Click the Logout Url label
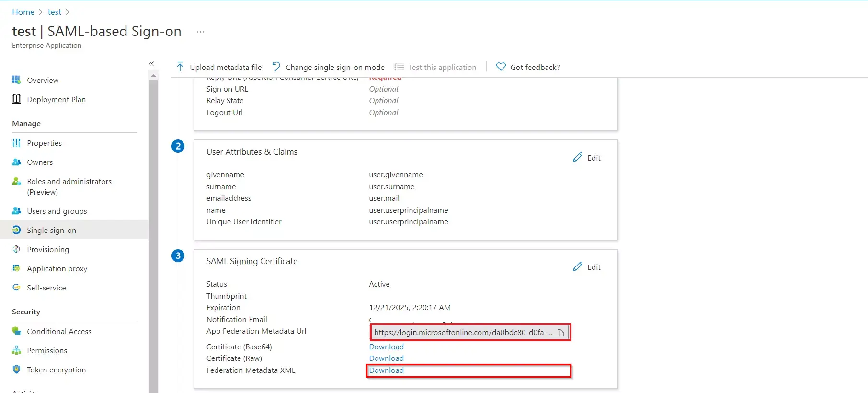This screenshot has width=868, height=393. pos(225,112)
